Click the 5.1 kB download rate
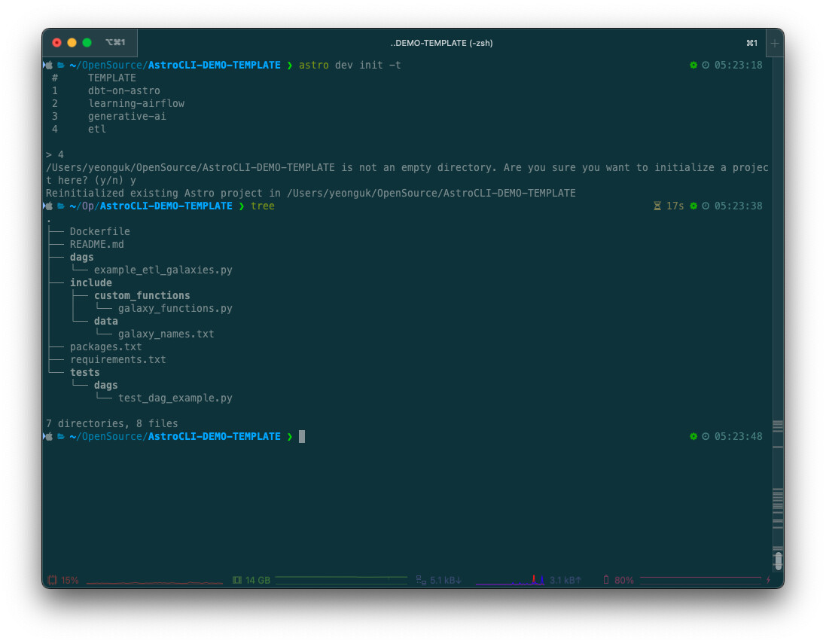The image size is (826, 644). click(446, 580)
